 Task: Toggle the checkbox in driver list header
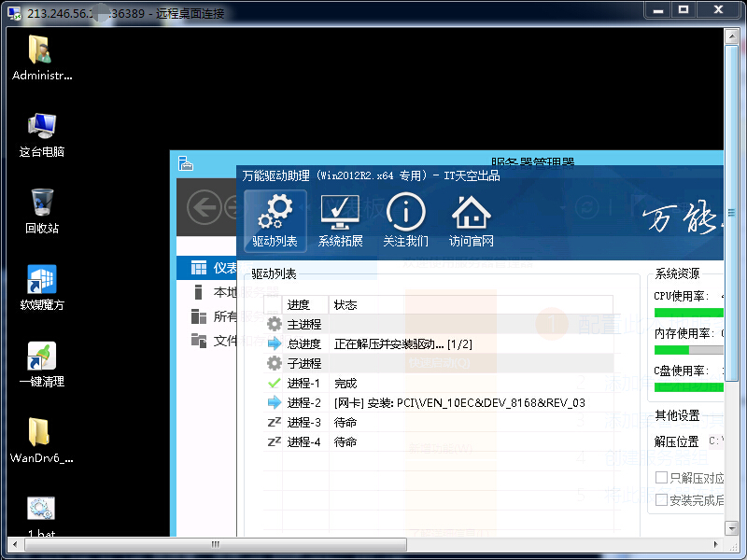pos(272,304)
